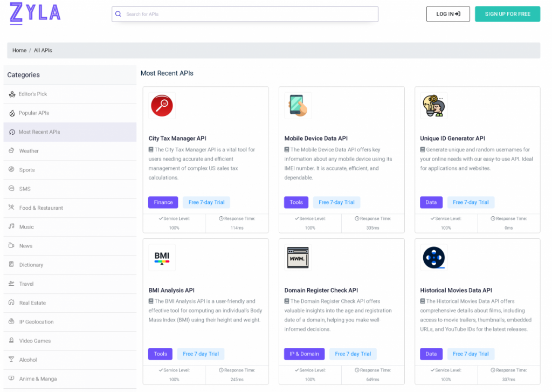This screenshot has width=552, height=392.
Task: Click the Zyla logo
Action: click(x=35, y=13)
